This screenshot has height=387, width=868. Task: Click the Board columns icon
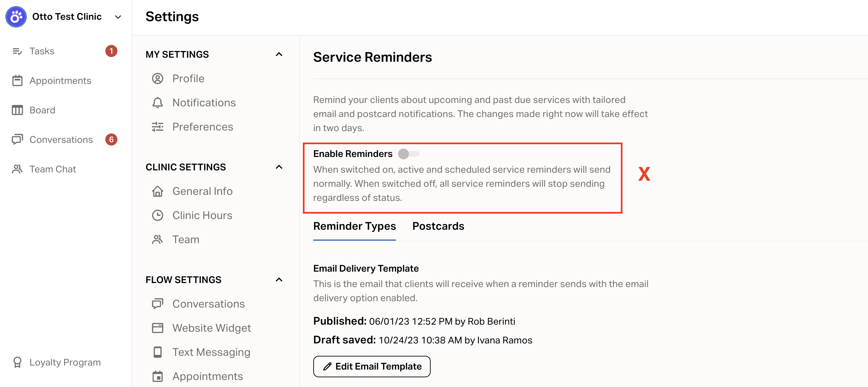pos(17,110)
